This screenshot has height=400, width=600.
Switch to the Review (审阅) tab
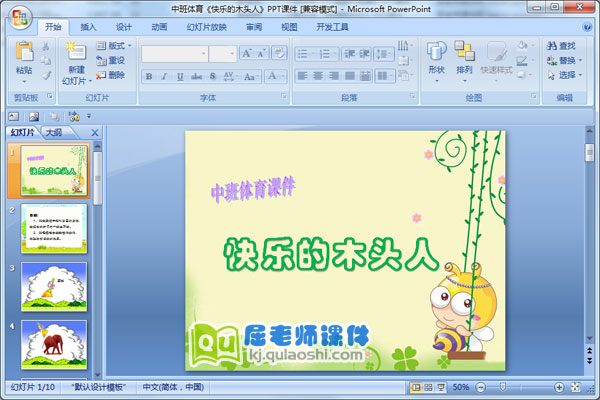[x=254, y=27]
